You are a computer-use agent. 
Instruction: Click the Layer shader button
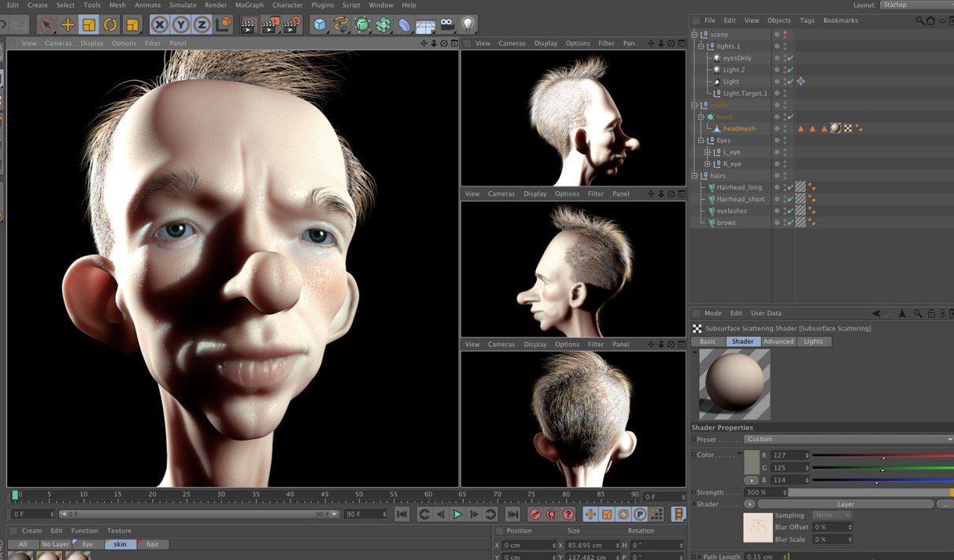[845, 504]
